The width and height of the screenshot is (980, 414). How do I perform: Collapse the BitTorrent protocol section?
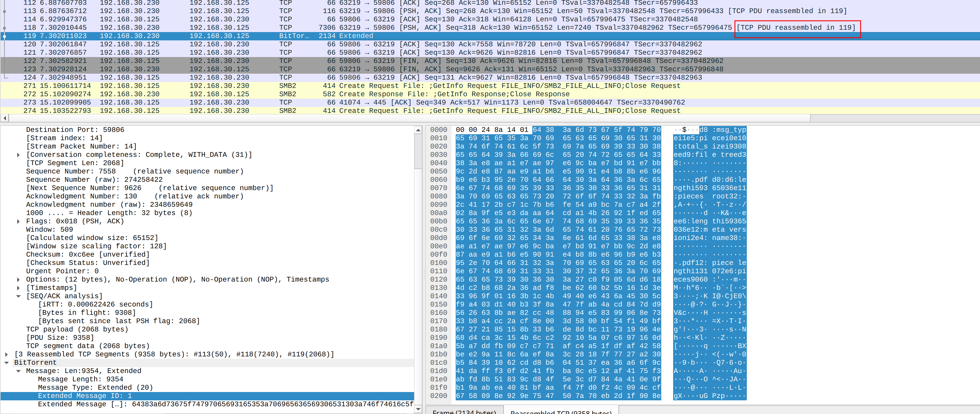click(x=6, y=363)
